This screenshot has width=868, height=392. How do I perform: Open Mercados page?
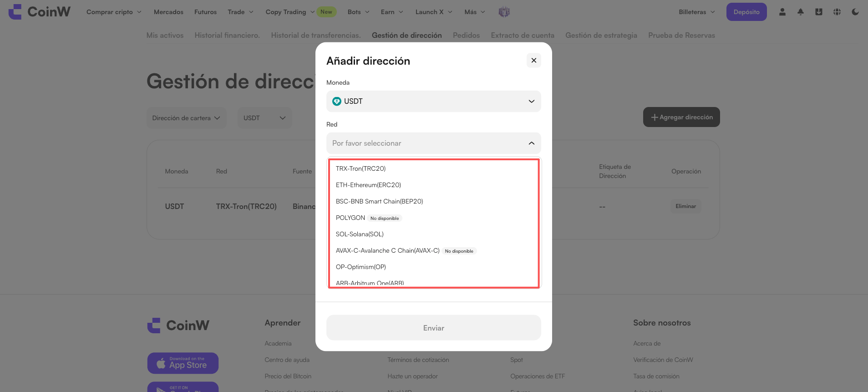click(168, 12)
